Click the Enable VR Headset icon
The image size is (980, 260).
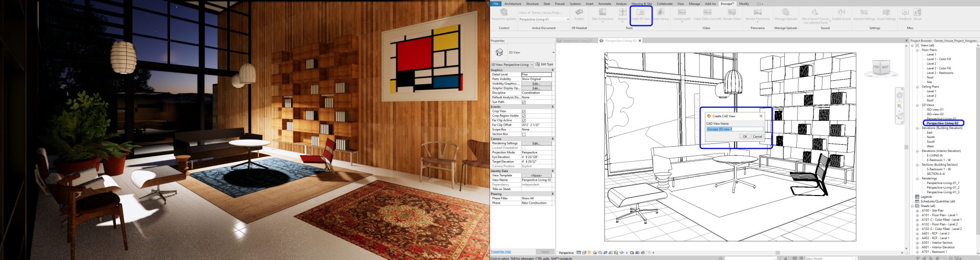[579, 12]
